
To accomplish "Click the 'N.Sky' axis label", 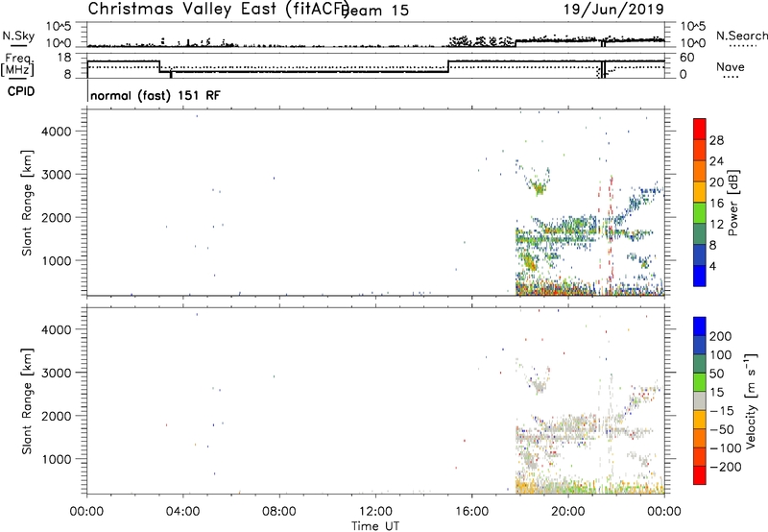I will click(x=18, y=36).
